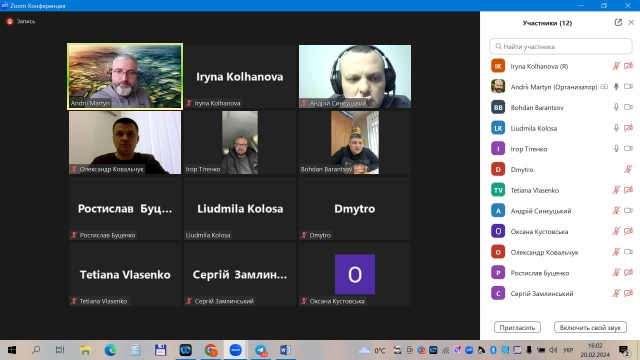640x360 pixels.
Task: Click Ігор Тітенко camera icon in list
Action: [x=629, y=149]
